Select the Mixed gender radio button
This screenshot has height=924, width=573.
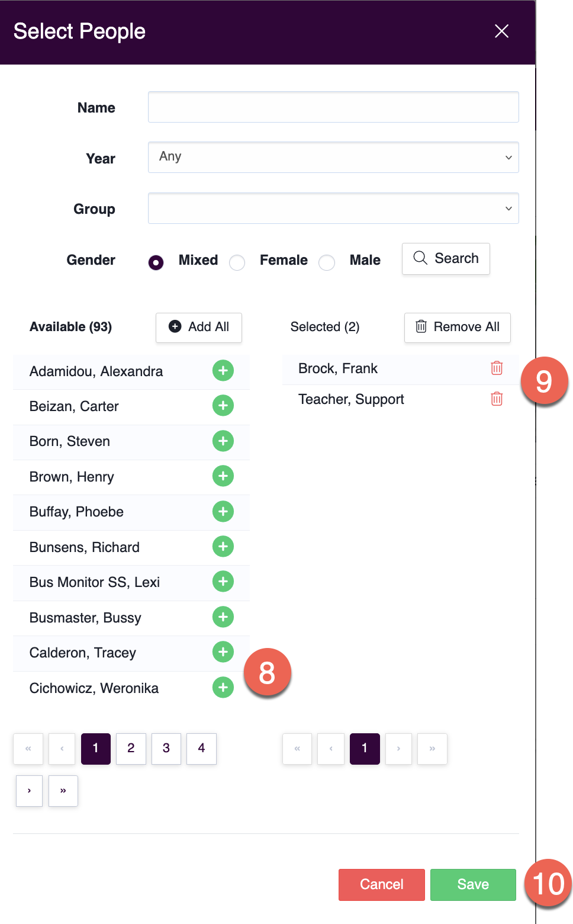click(x=156, y=262)
